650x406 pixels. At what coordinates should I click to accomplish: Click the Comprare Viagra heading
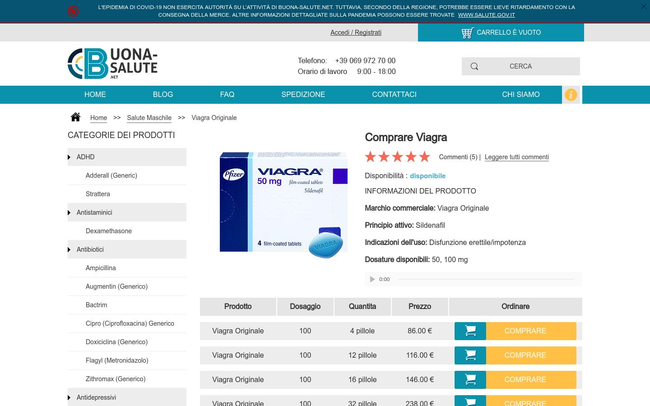click(x=406, y=137)
